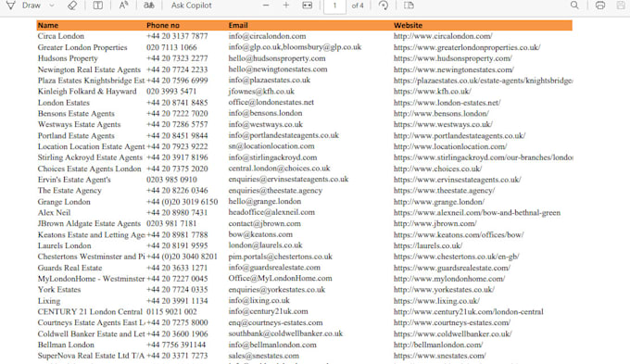Click phone number +44 (0)20 3019 6150
The height and width of the screenshot is (364, 630).
182,201
